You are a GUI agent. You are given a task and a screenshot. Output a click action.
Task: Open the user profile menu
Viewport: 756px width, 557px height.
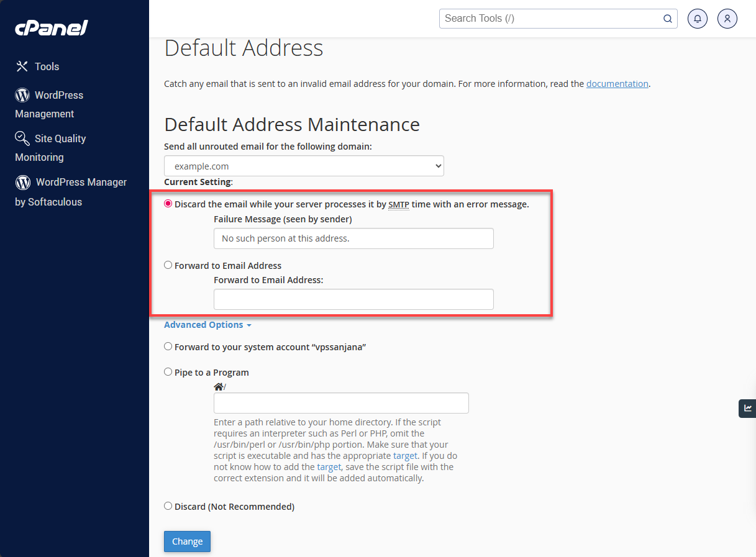pos(727,19)
